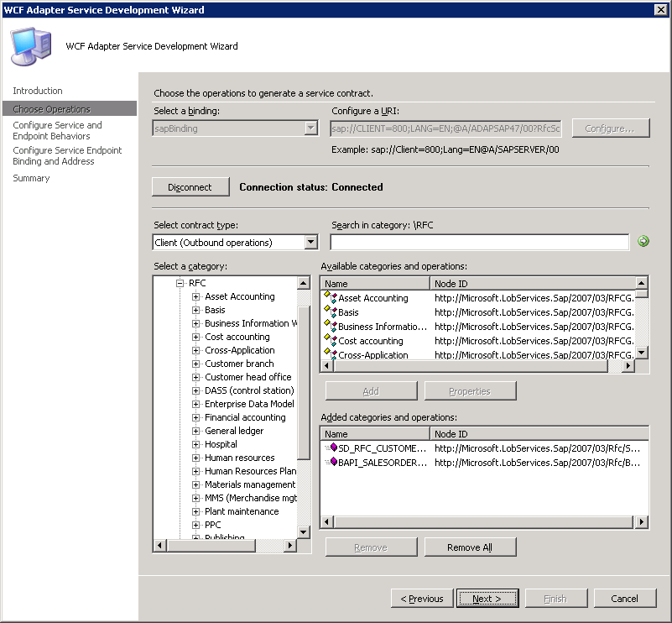Click Name column header in added list
This screenshot has height=623, width=672.
pyautogui.click(x=375, y=434)
